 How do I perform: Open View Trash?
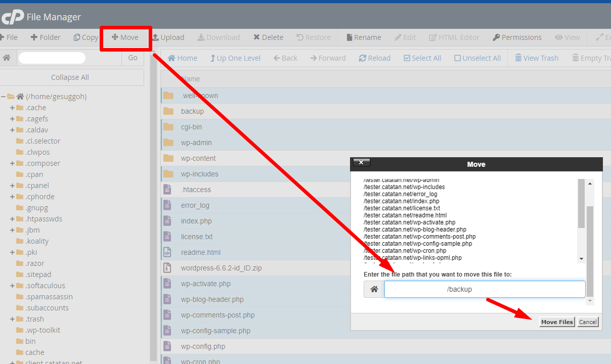[x=518, y=58]
